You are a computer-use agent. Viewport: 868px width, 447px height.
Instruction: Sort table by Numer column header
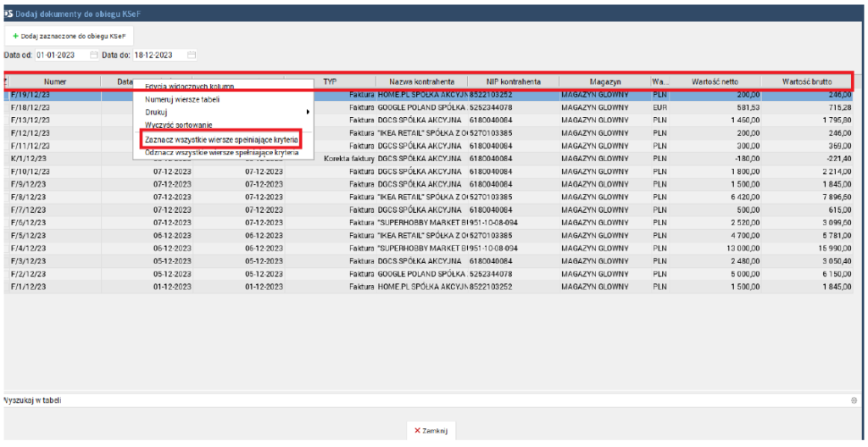click(x=55, y=82)
